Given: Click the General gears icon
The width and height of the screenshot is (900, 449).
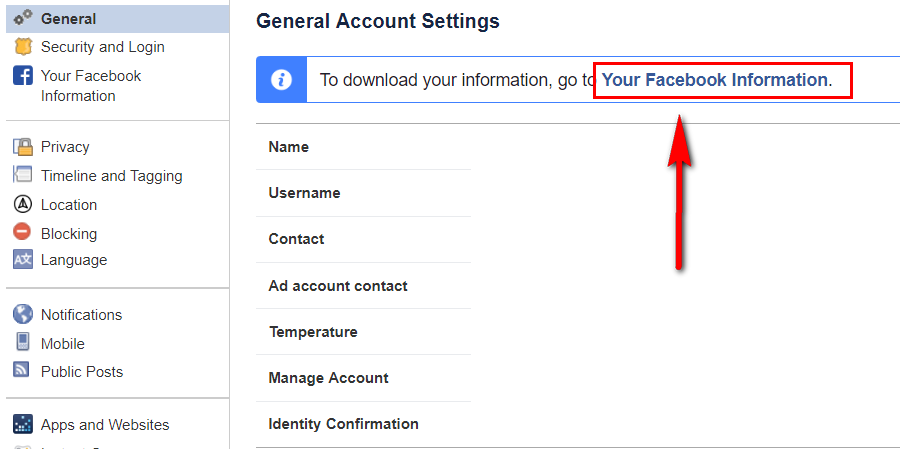Looking at the screenshot, I should [x=23, y=18].
